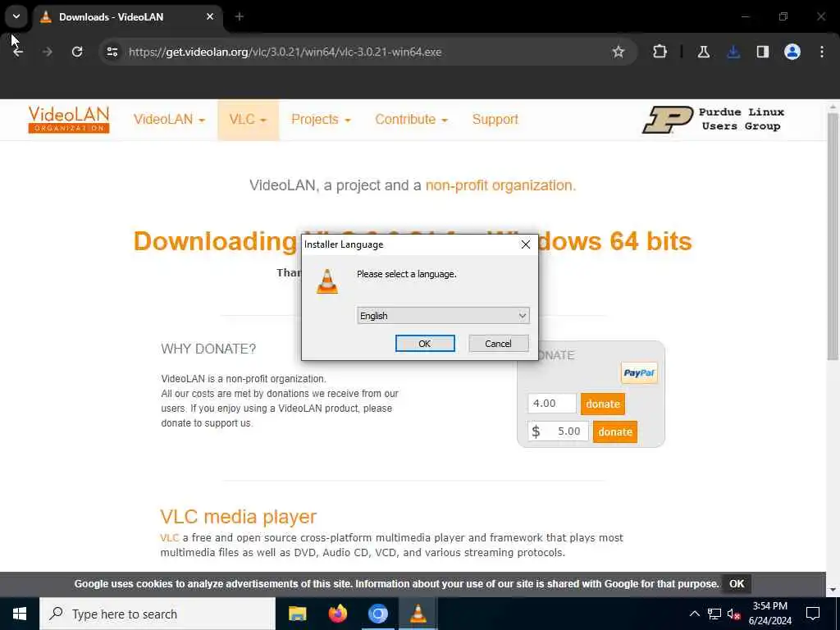Click the $ 5.00 donation amount field
Viewport: 840px width, 630px height.
558,431
